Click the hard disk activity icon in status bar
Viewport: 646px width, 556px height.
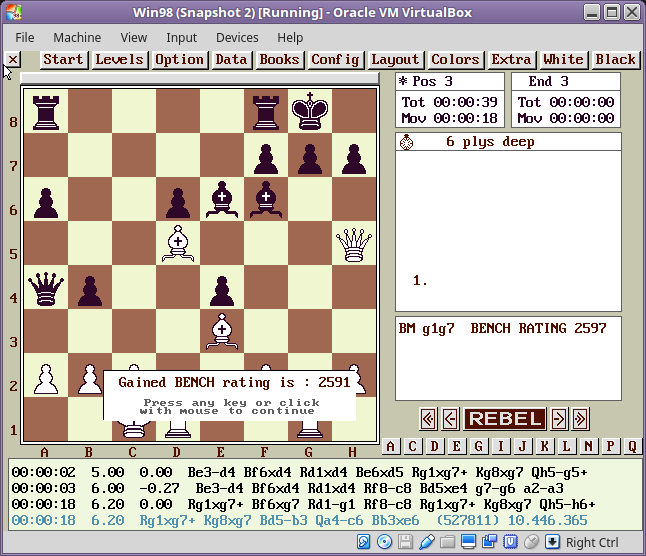coord(363,542)
